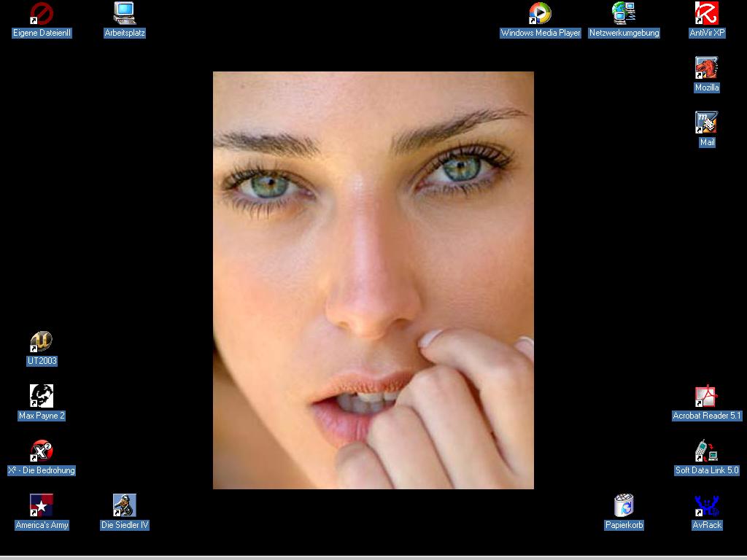This screenshot has width=747, height=560.
Task: Click the Max Payne 2 icon
Action: (42, 397)
